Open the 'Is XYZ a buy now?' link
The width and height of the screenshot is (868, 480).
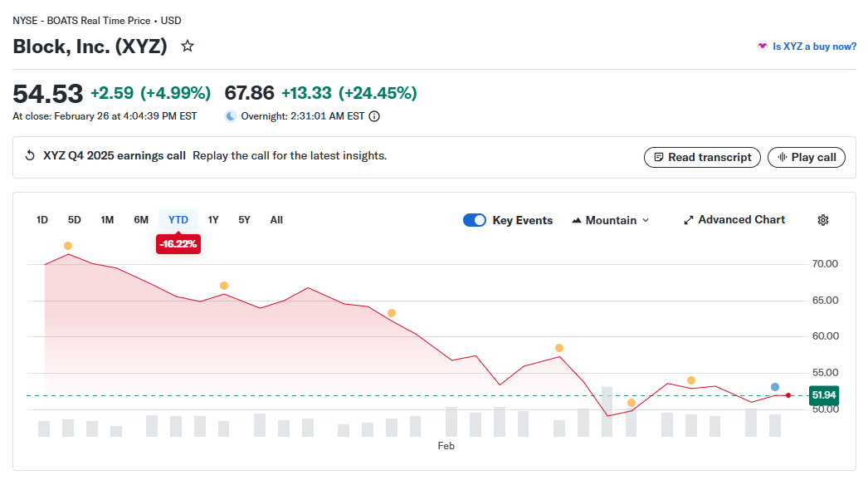pyautogui.click(x=814, y=47)
